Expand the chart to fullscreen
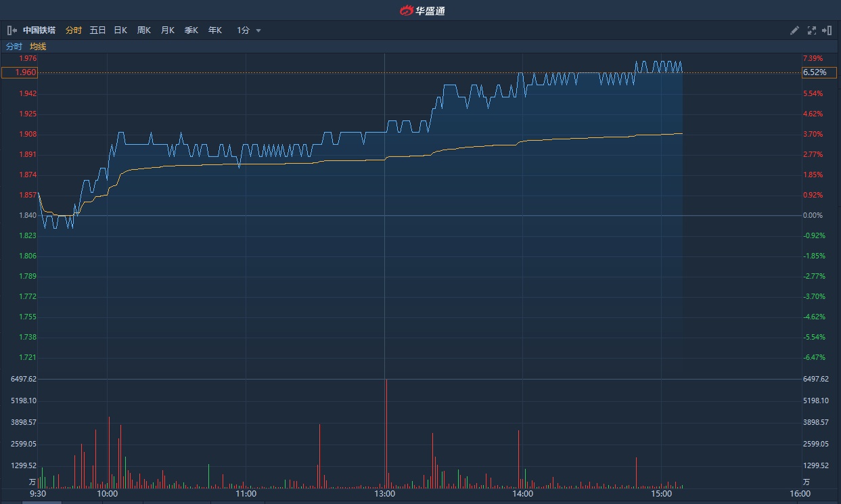The image size is (841, 504). pos(812,30)
